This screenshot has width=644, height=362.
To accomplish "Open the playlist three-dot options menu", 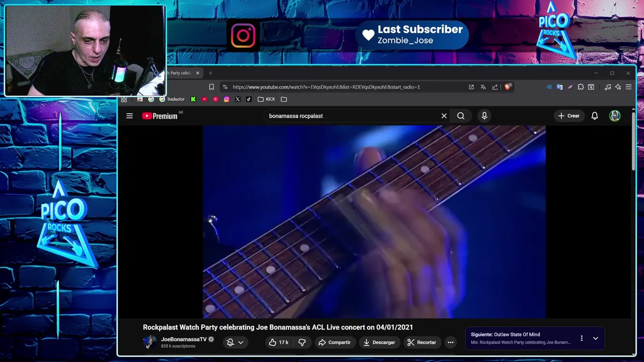I will [x=582, y=338].
